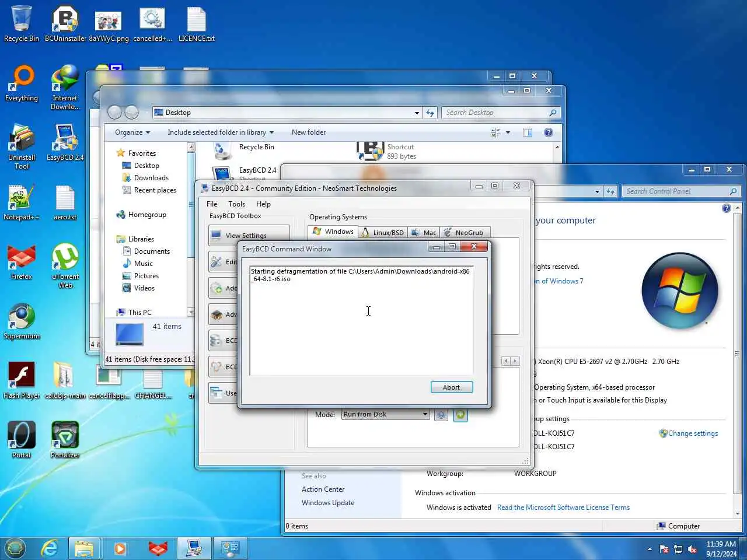Abort the defragmentation in EasyBCD Command Window

[x=451, y=387]
